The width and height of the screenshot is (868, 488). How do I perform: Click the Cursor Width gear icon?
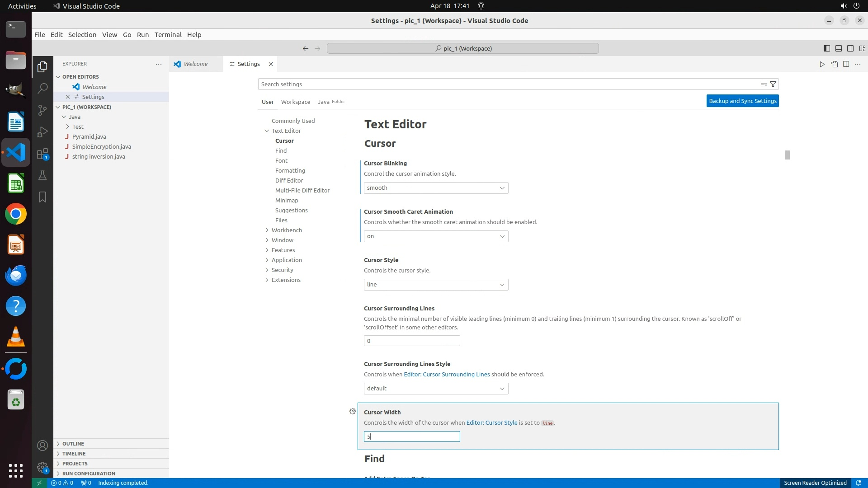(x=353, y=411)
